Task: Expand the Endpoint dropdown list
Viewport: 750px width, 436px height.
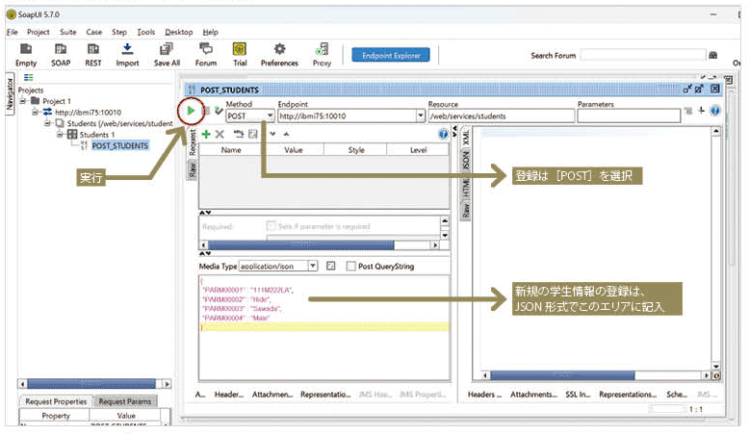Action: tap(420, 116)
